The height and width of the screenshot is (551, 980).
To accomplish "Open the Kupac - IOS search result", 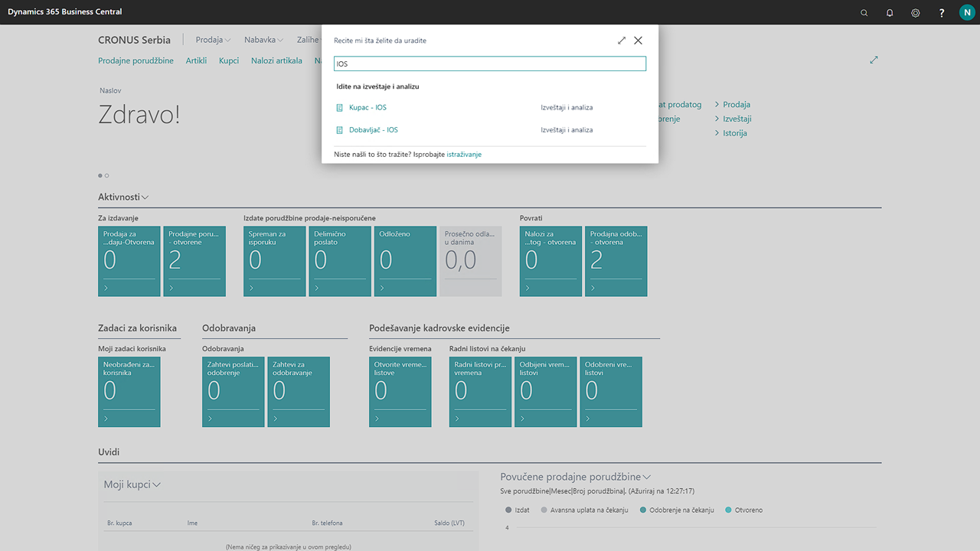I will point(367,108).
